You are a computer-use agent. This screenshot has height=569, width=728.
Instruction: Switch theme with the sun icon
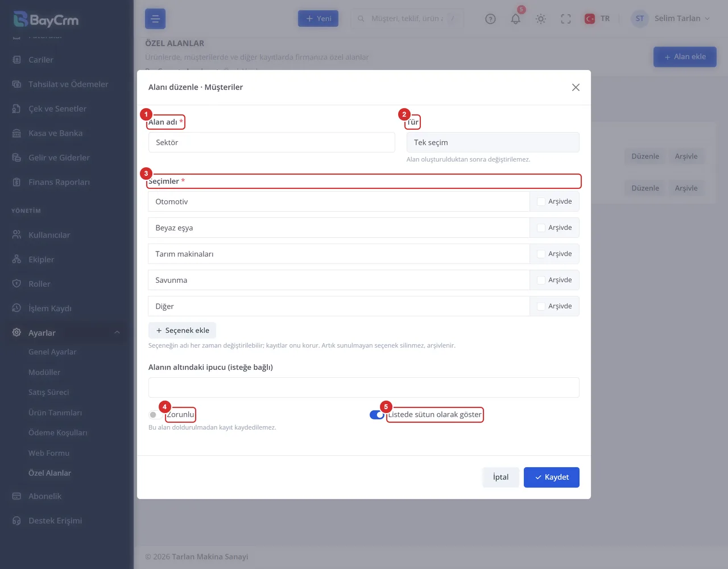(x=541, y=19)
